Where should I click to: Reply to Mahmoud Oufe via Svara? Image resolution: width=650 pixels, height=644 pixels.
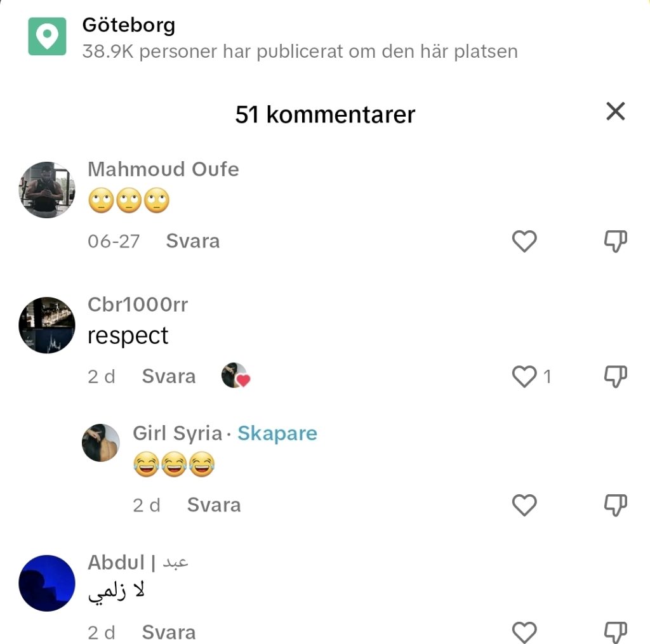(x=193, y=240)
